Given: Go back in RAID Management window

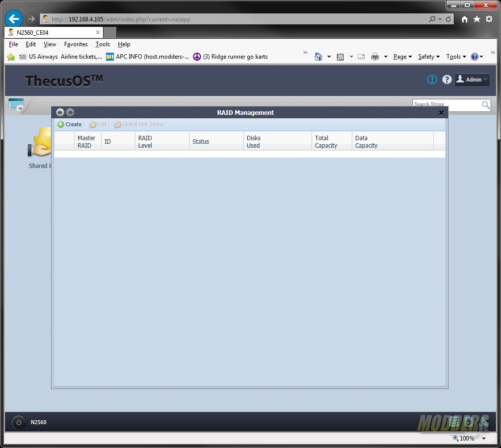Looking at the screenshot, I should (x=60, y=112).
